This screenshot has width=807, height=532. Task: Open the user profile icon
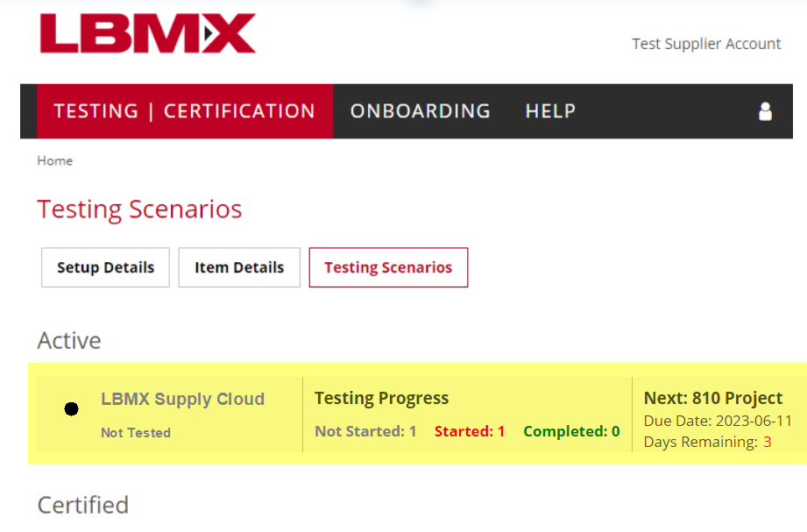point(765,111)
